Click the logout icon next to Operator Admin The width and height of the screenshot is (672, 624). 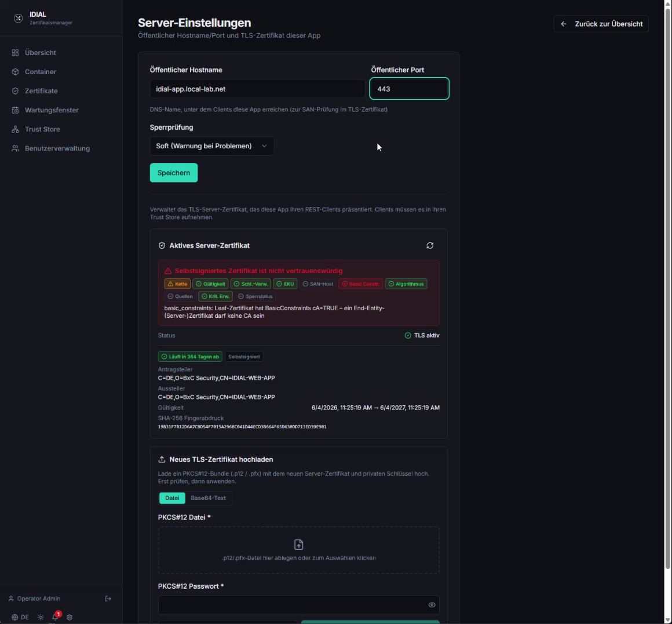(108, 599)
